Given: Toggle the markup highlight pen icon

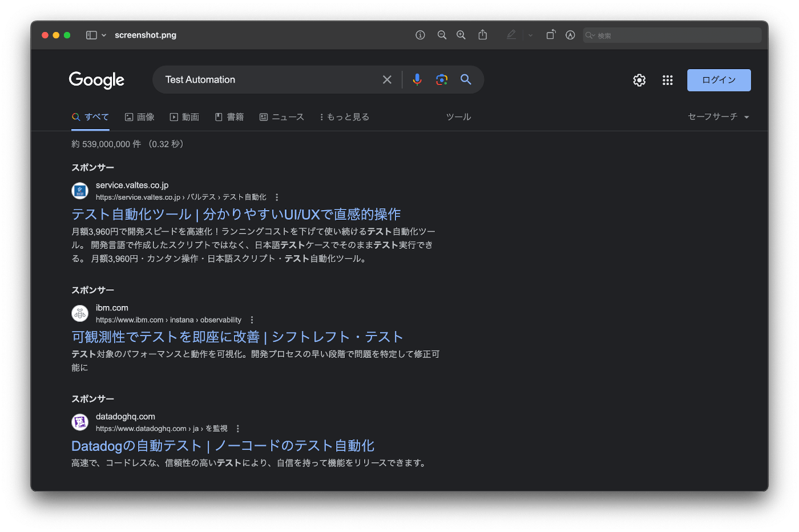Looking at the screenshot, I should (x=511, y=35).
